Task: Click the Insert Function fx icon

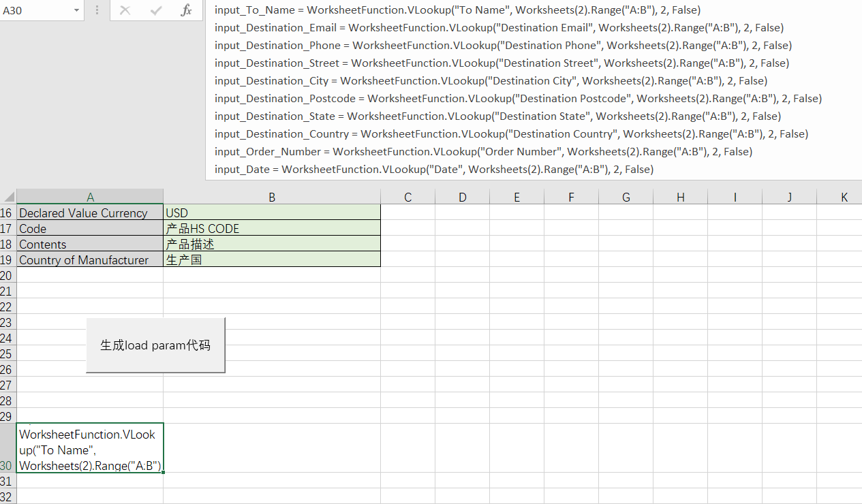Action: coord(186,10)
